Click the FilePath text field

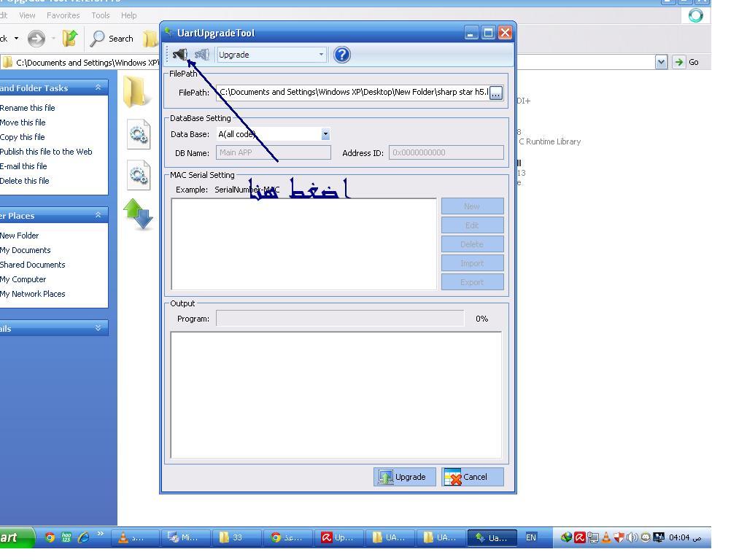point(352,93)
